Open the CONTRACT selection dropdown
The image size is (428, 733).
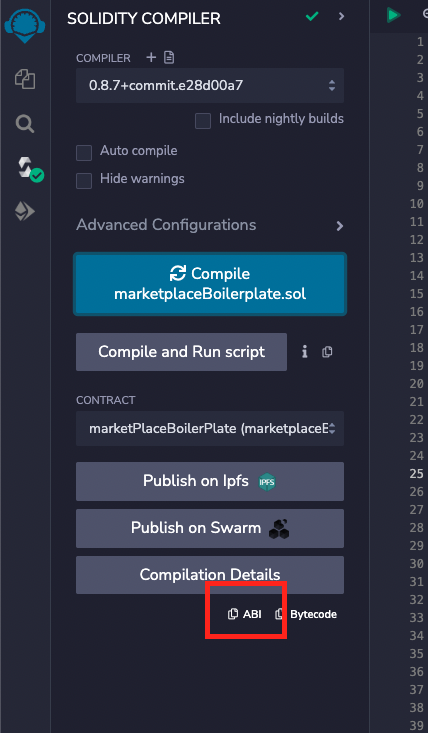tap(210, 428)
